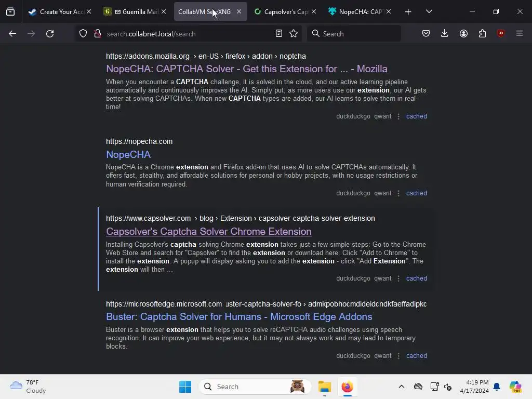Open tracking protection shield icon

(x=83, y=34)
